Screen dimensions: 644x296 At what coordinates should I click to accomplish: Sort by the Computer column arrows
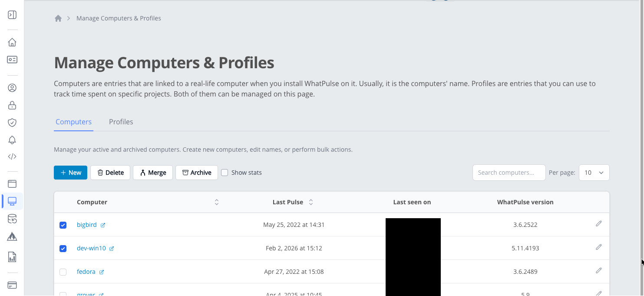click(217, 202)
